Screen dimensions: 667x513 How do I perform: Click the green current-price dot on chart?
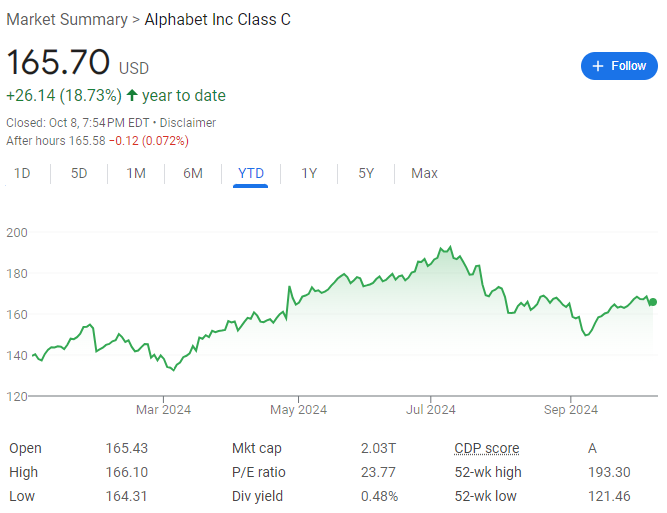(x=653, y=302)
